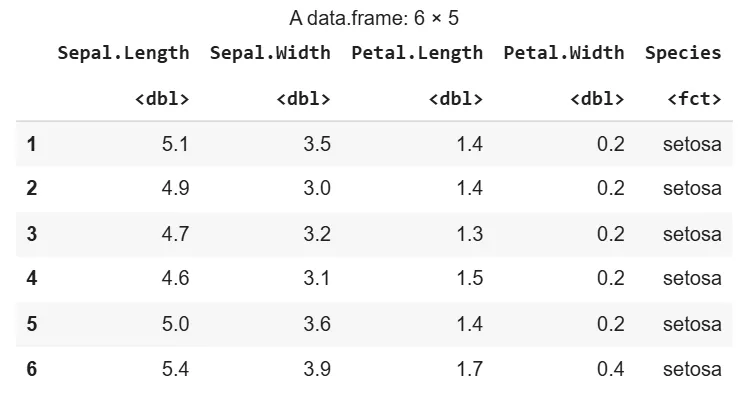Click the Petal.Width value 0.4
Image resolution: width=748 pixels, height=400 pixels.
click(610, 369)
